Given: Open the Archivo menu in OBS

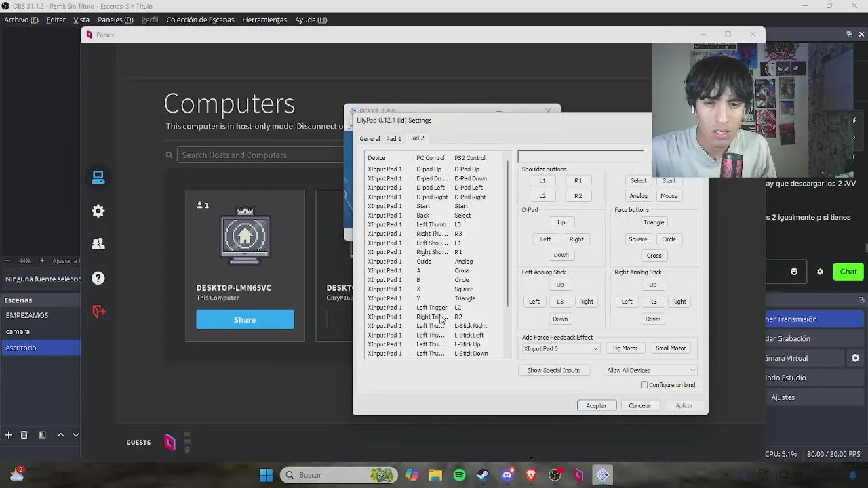Looking at the screenshot, I should click(21, 20).
